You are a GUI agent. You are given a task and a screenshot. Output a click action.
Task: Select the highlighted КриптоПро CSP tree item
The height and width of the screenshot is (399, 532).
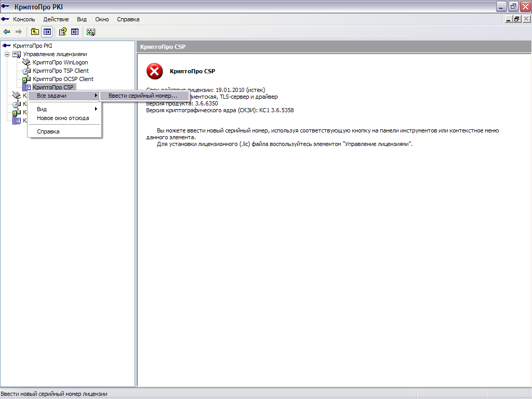[54, 87]
